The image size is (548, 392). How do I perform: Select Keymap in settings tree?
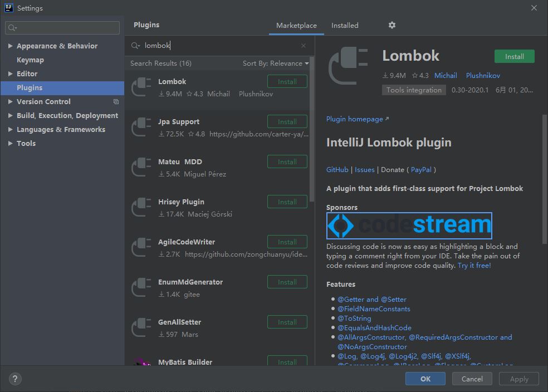tap(31, 60)
